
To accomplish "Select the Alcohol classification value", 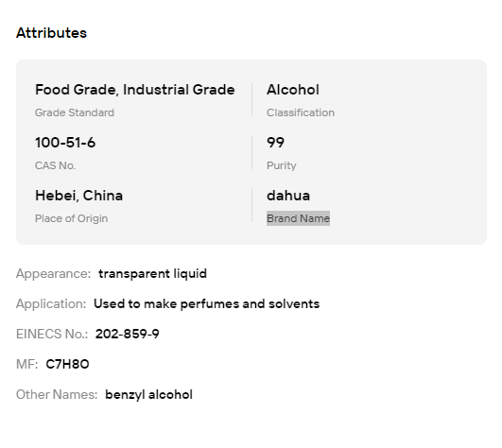I will coord(293,90).
